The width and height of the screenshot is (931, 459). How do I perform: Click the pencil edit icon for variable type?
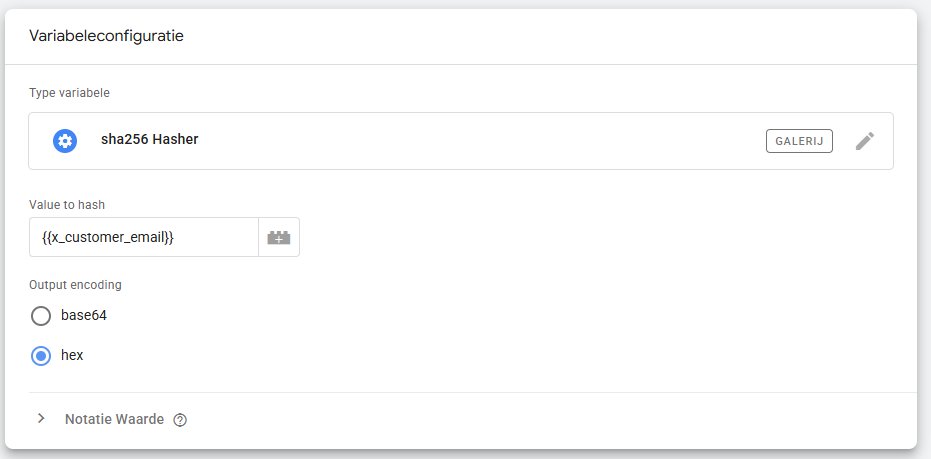(865, 141)
